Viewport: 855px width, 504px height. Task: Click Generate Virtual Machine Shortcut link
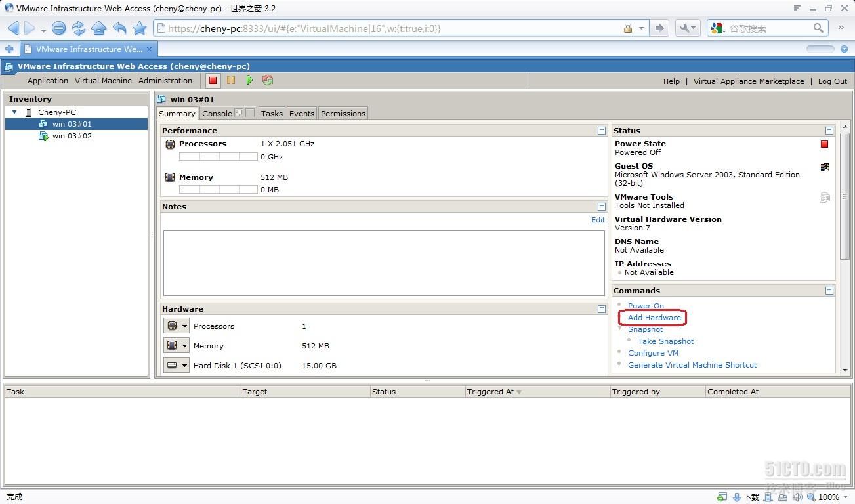point(692,365)
